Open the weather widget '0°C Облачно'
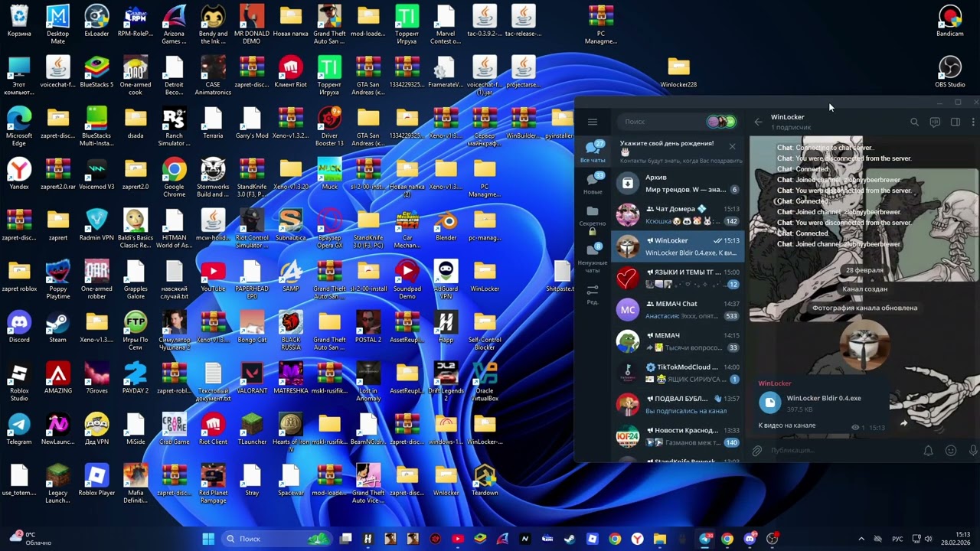980x551 pixels. [29, 539]
